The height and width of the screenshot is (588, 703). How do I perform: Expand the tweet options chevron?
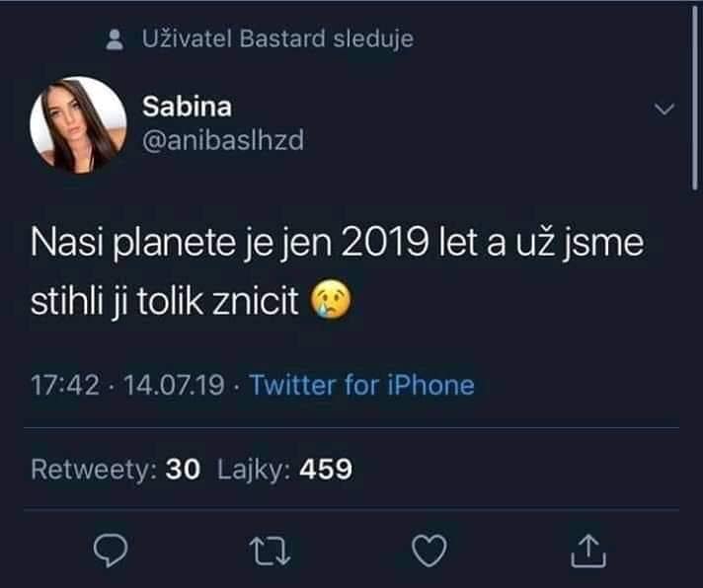tap(664, 109)
